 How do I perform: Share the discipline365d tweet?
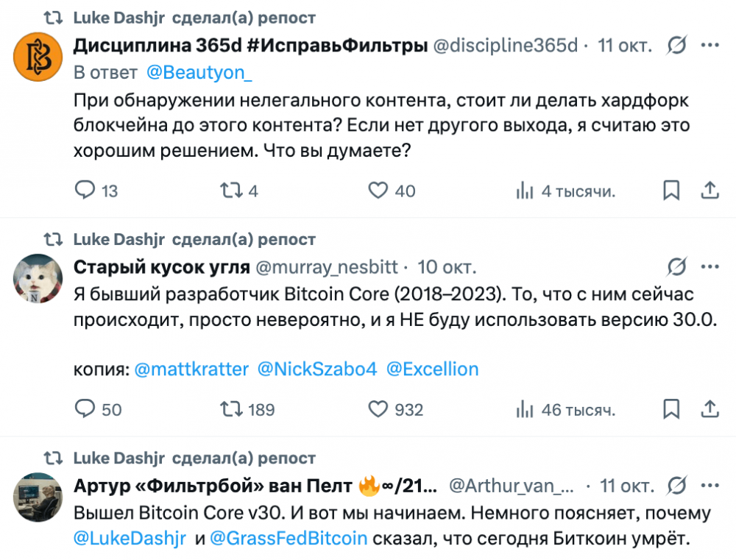710,191
